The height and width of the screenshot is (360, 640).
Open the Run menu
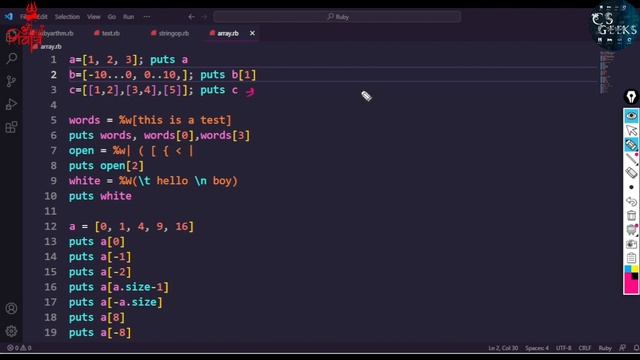[x=129, y=17]
